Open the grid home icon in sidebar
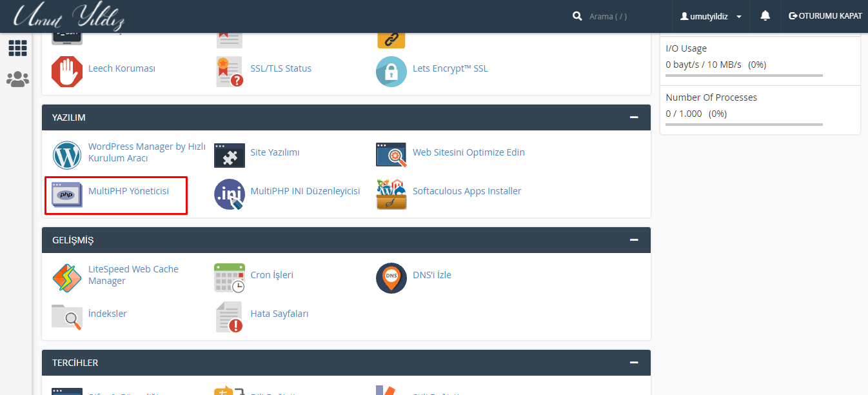Viewport: 868px width, 395px height. click(x=17, y=48)
